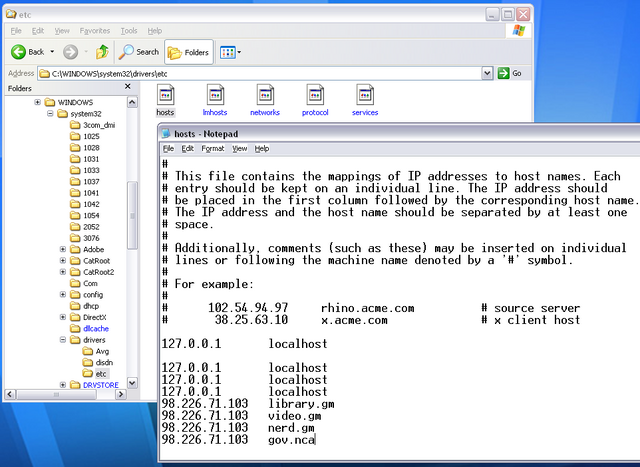Click the etc window title bar icon

coord(11,15)
